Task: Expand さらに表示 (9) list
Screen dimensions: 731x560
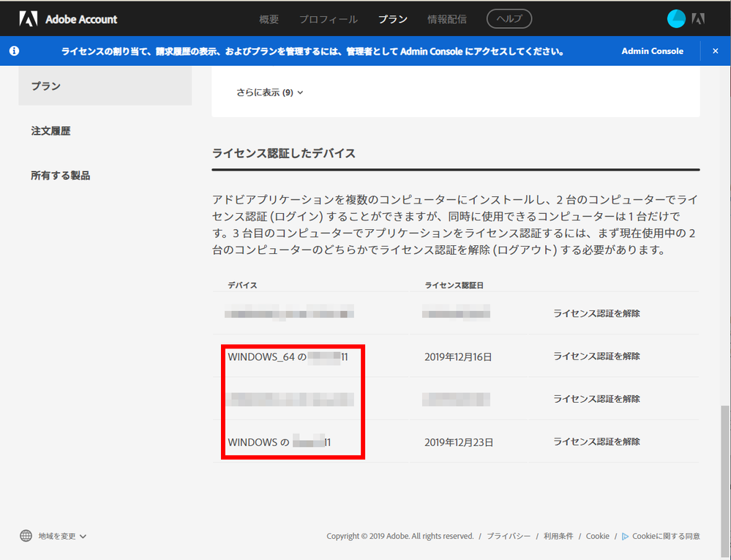Action: point(269,92)
